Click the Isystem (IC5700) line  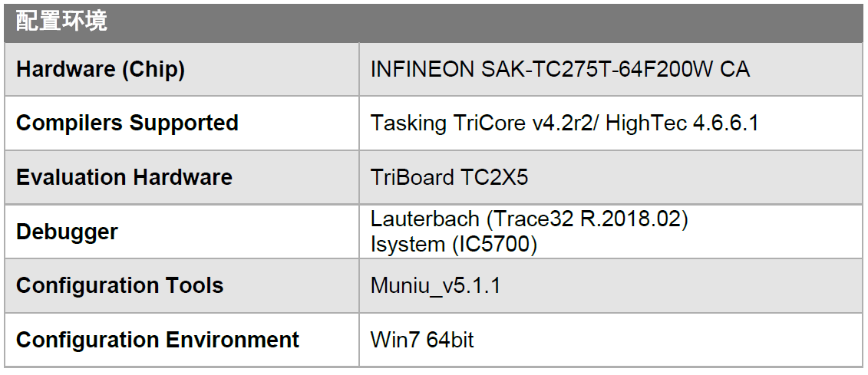pos(454,245)
